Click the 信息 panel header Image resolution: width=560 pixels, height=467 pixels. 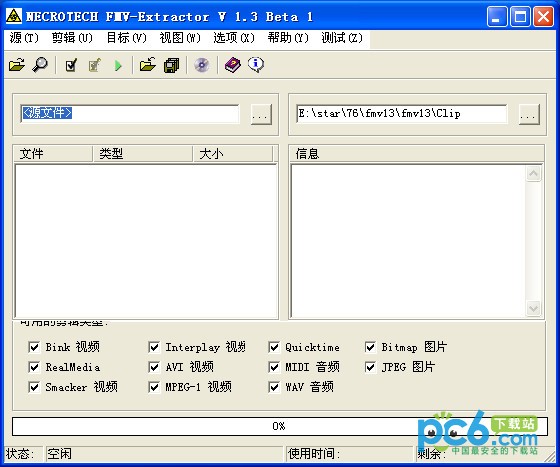click(x=416, y=154)
